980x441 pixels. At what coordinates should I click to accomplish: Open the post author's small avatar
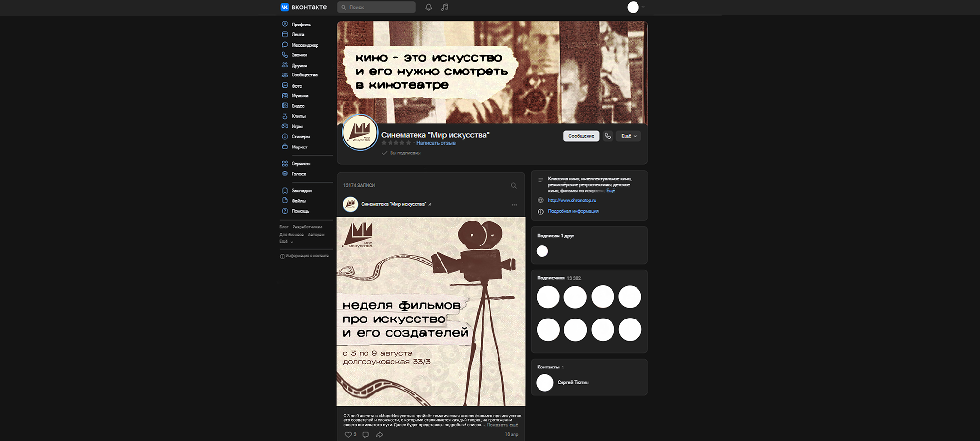[x=350, y=204]
